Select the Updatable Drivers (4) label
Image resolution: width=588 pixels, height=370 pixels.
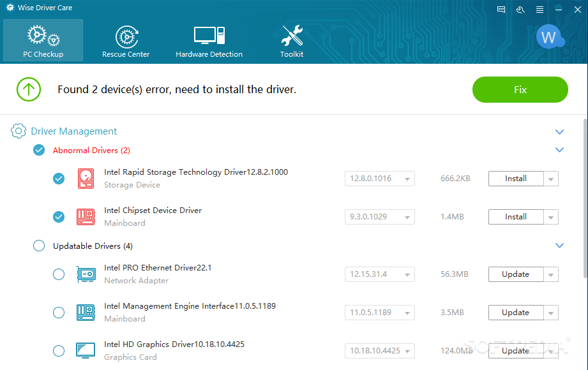tap(93, 246)
